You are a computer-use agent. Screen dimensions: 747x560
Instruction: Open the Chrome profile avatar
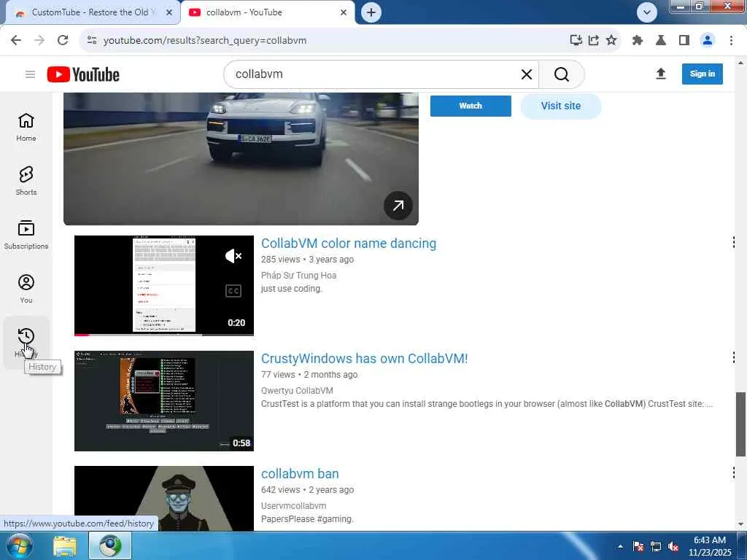point(708,40)
